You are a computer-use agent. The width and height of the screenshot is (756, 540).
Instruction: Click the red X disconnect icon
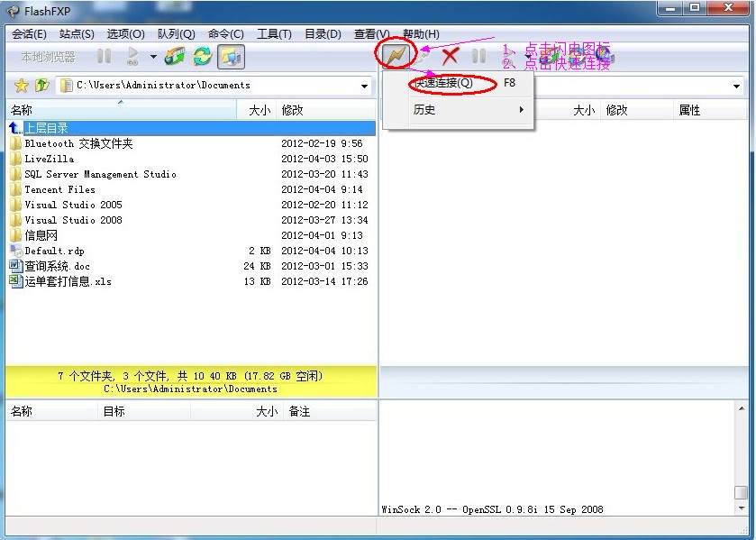tap(450, 57)
